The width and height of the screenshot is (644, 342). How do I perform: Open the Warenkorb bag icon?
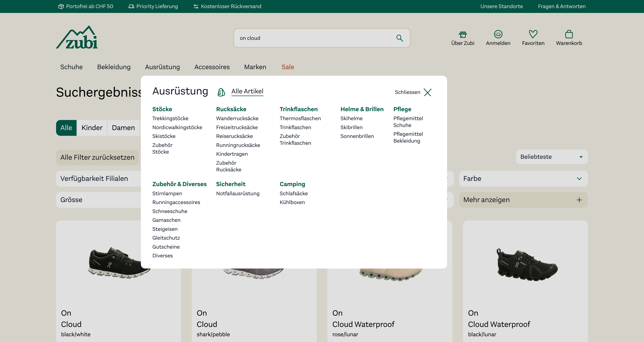(x=569, y=34)
